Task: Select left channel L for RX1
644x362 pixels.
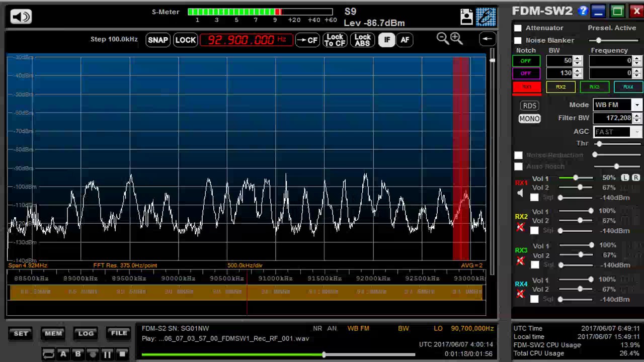Action: click(x=625, y=177)
